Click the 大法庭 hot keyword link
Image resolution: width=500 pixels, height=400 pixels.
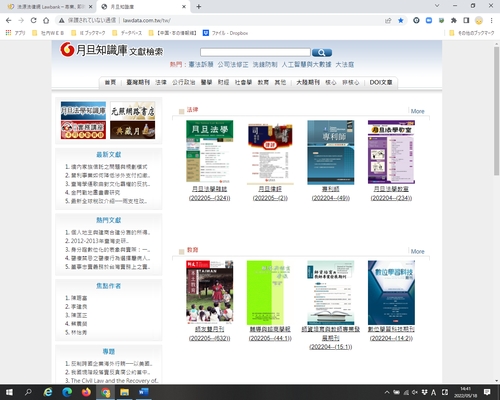tap(345, 64)
